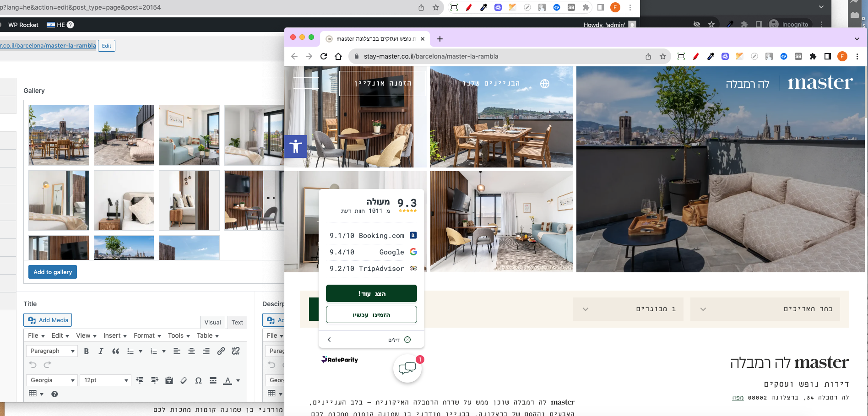The height and width of the screenshot is (416, 868).
Task: Click the WP admin bar help question icon
Action: pyautogui.click(x=71, y=25)
